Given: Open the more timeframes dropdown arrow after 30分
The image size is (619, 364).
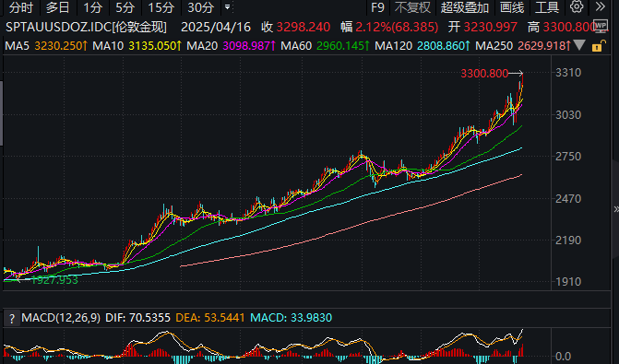Looking at the screenshot, I should (227, 7).
